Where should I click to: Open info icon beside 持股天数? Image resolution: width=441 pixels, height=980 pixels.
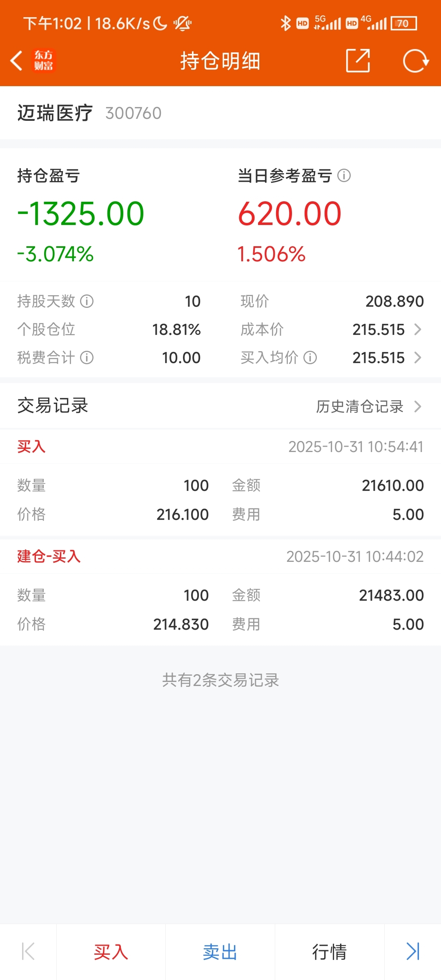pos(87,301)
